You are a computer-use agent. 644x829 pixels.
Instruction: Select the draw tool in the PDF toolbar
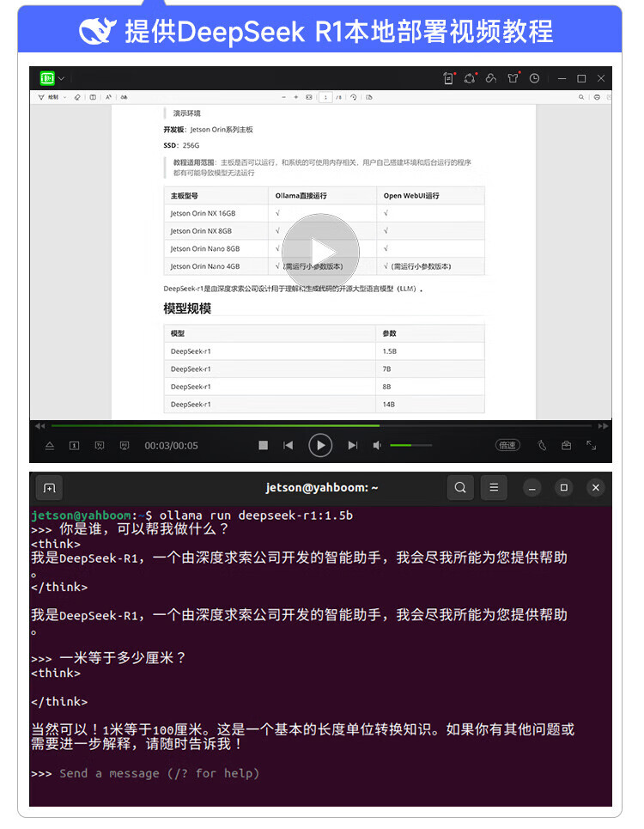(49, 97)
